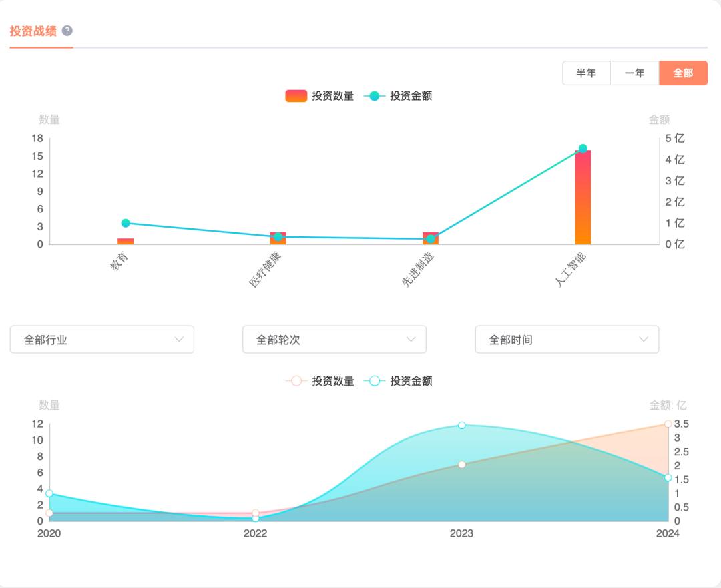Open the 全部行业 dropdown

pos(102,340)
